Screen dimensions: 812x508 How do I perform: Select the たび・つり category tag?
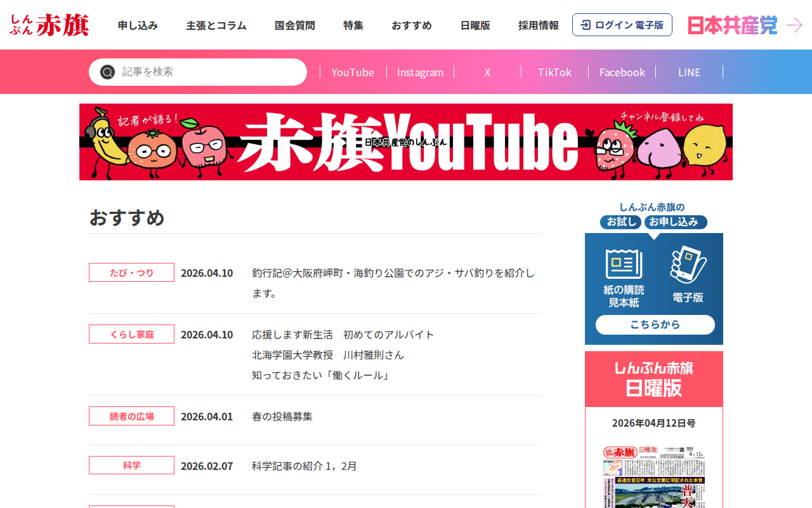tap(131, 272)
